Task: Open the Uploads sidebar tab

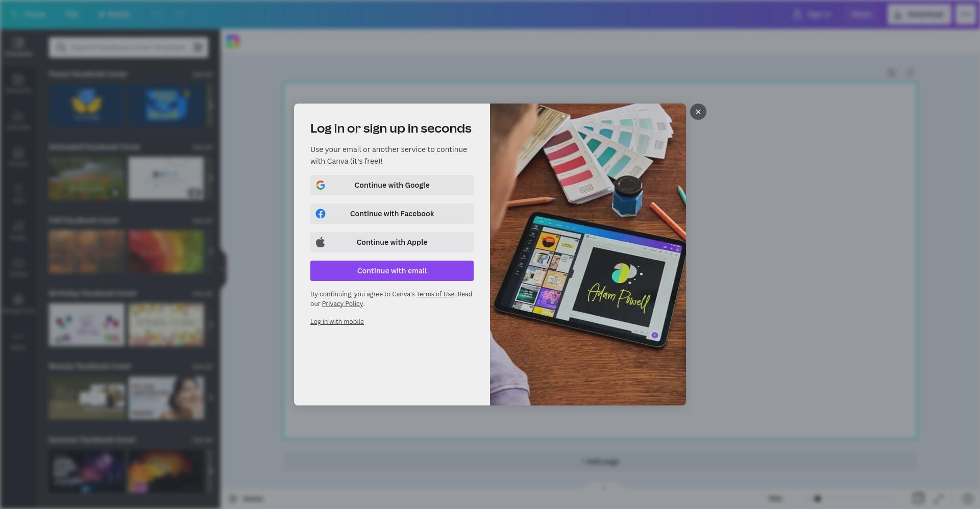Action: point(18,120)
